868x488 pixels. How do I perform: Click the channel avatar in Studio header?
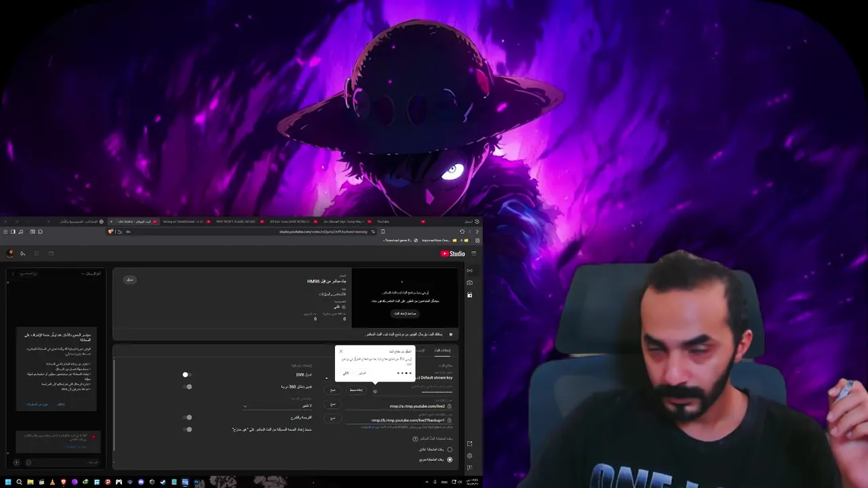10,253
